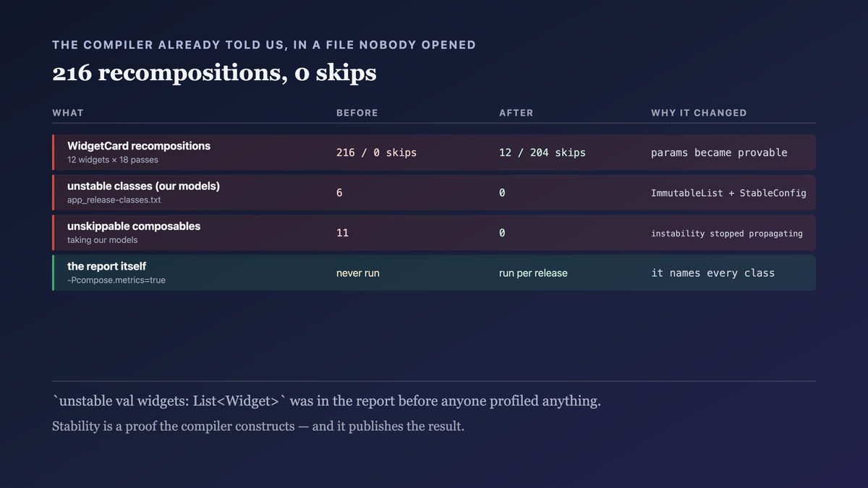Click the after value '0' for unstable classes
The image size is (868, 488).
coord(502,193)
